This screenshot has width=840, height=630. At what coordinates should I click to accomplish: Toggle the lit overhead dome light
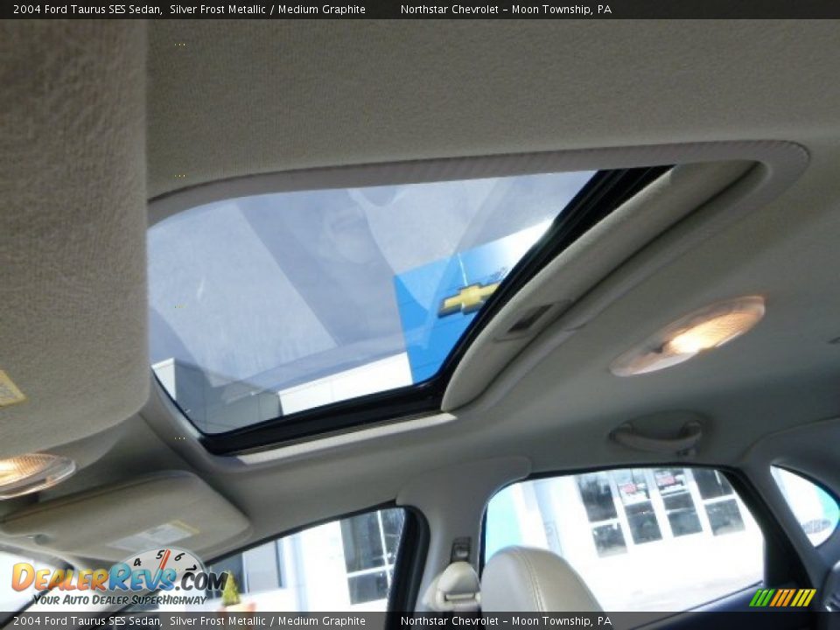click(x=689, y=335)
